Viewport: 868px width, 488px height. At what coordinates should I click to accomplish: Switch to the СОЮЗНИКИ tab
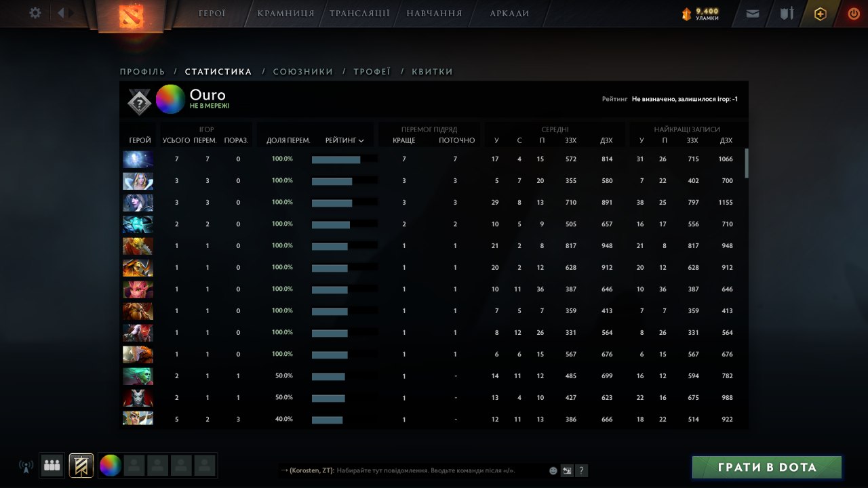coord(303,71)
